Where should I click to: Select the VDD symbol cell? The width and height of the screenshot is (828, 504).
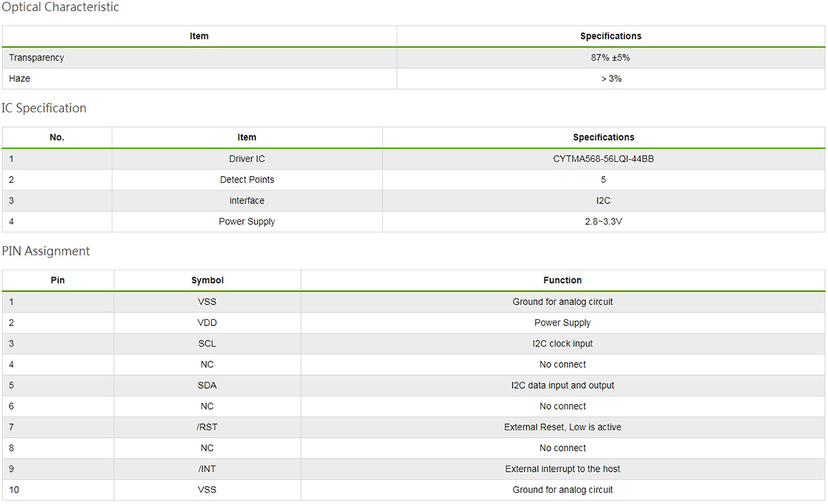click(x=207, y=323)
